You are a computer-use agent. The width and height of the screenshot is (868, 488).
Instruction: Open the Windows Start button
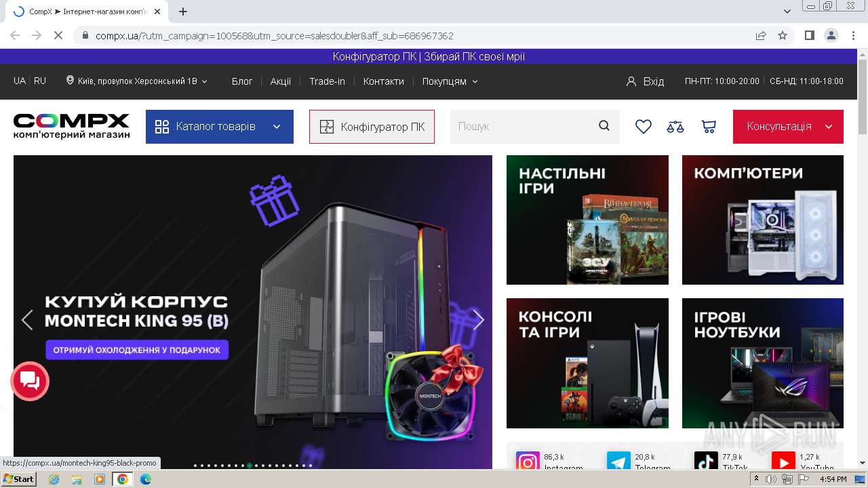(18, 479)
